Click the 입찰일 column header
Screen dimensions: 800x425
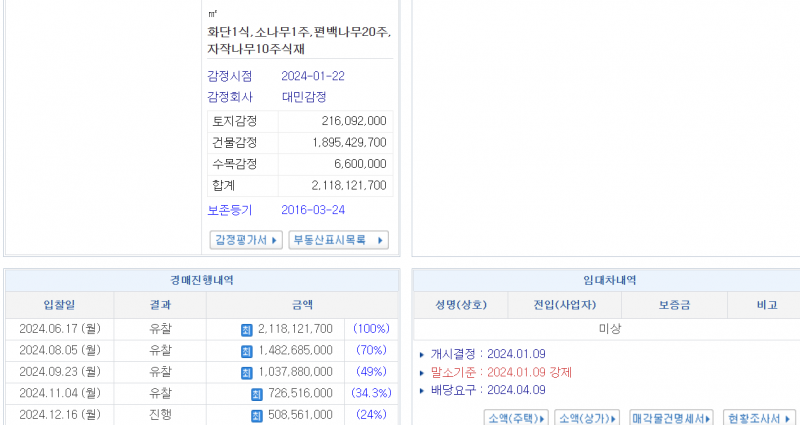59,305
